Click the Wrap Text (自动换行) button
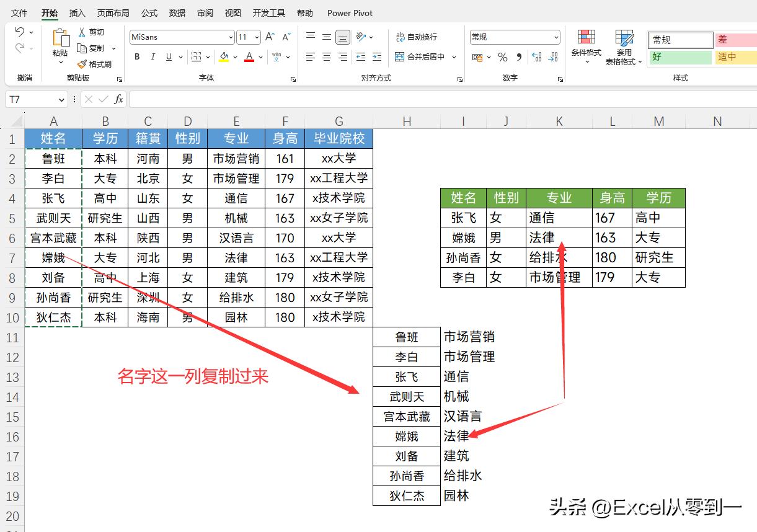 (417, 37)
